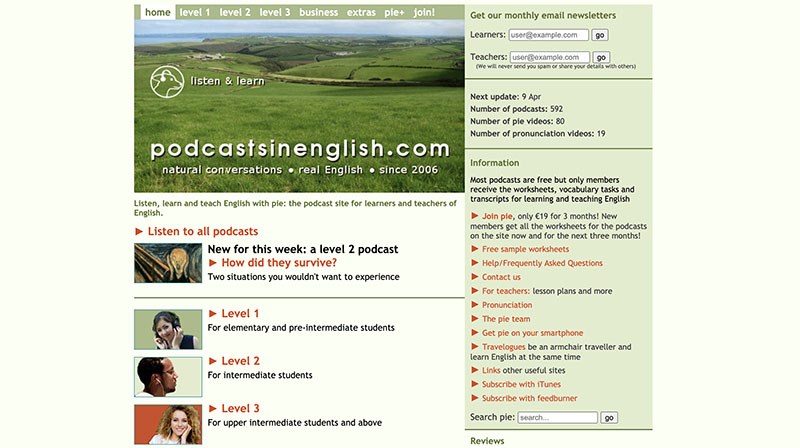Submit the Search pie go button
800x448 pixels.
609,417
